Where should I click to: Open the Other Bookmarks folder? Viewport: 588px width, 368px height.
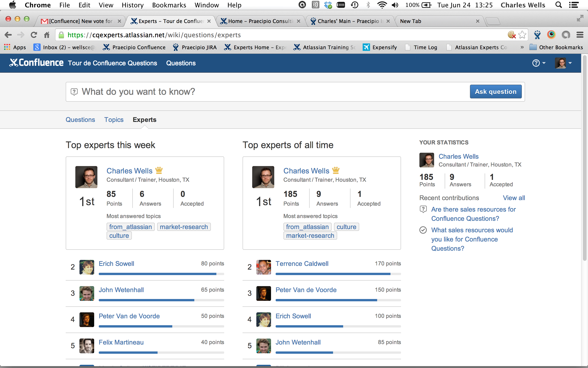(x=556, y=47)
